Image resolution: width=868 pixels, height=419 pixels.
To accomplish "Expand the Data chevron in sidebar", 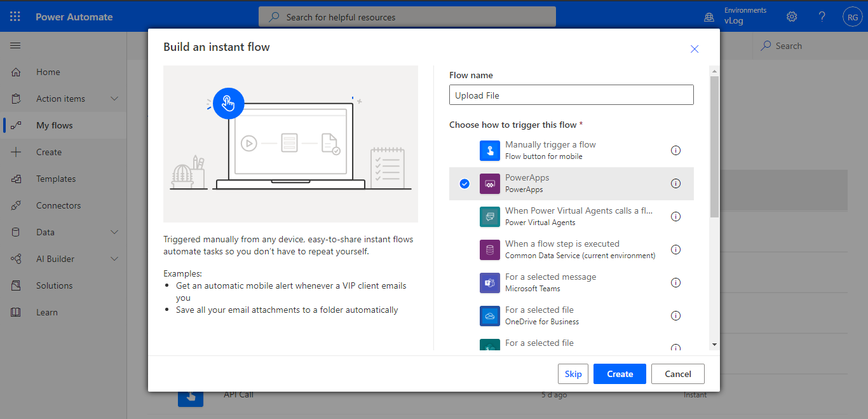I will pos(114,232).
